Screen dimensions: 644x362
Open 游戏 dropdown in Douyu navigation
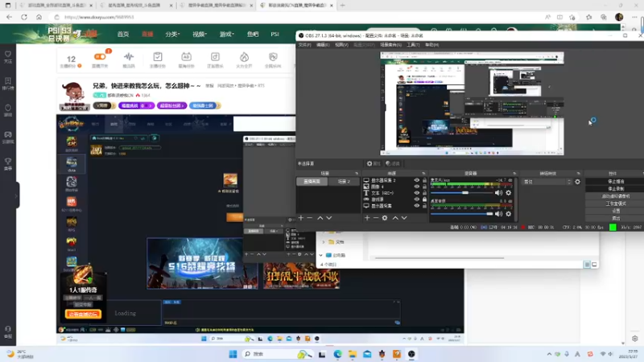click(x=226, y=34)
